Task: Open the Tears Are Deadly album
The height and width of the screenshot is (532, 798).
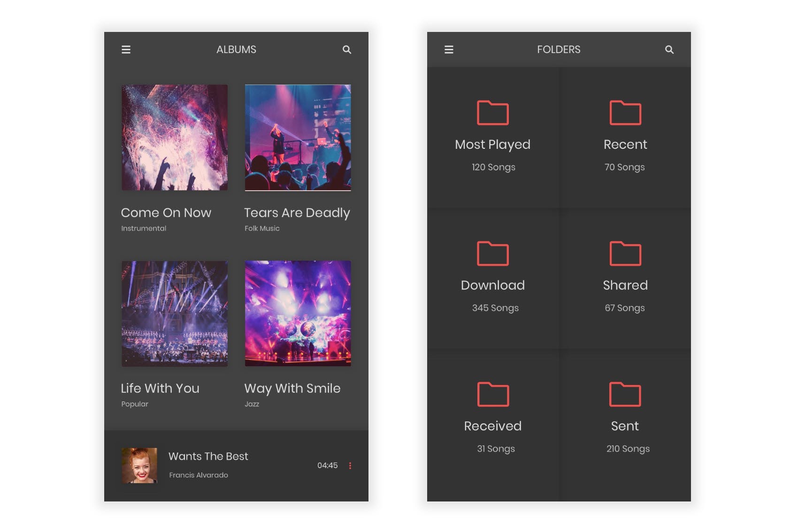Action: [298, 137]
